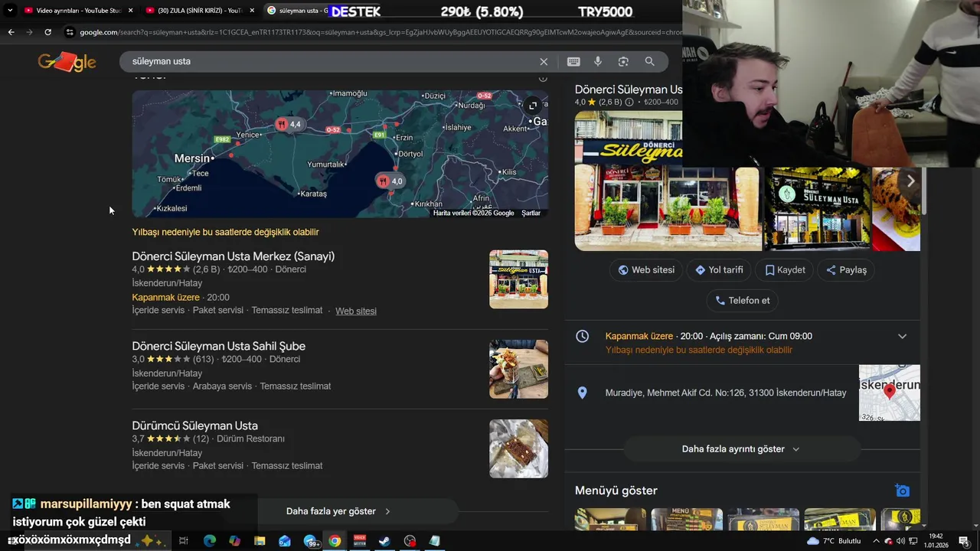Open site information icon beside google.com
Viewport: 980px width, 551px height.
70,32
